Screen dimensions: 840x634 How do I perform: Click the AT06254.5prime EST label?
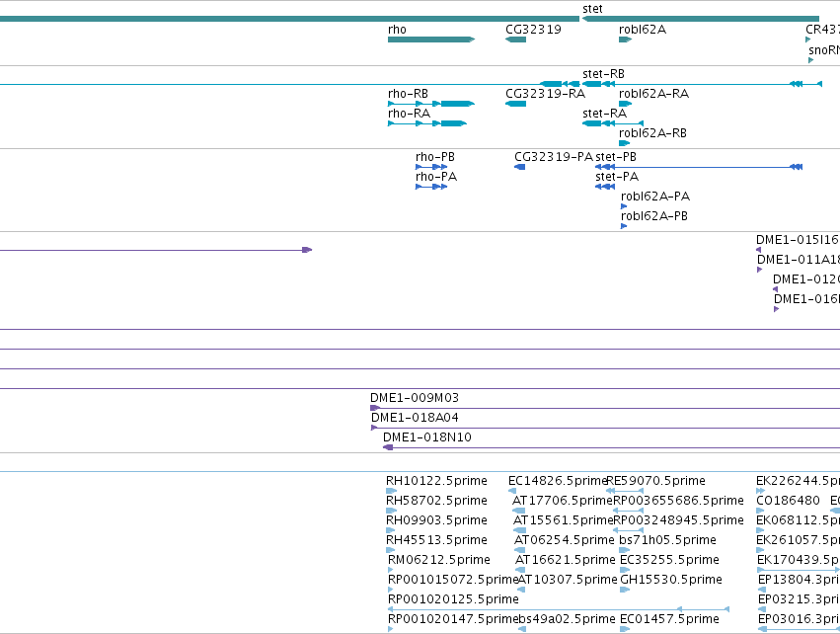coord(564,541)
